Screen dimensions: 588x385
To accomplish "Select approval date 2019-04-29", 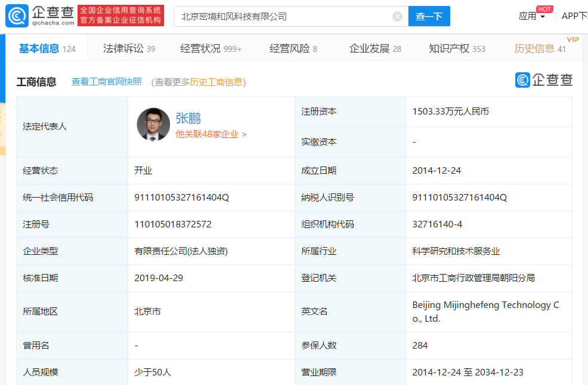I will coord(159,278).
